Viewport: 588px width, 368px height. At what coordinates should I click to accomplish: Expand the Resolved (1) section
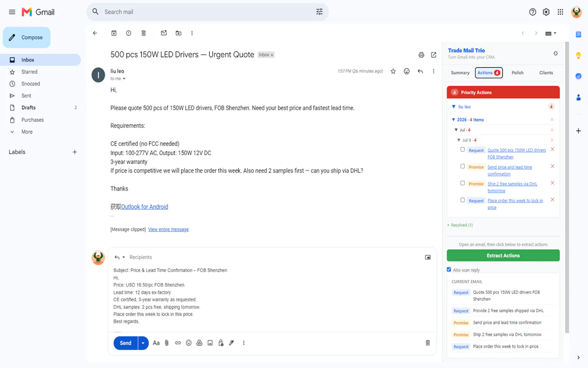[x=460, y=225]
